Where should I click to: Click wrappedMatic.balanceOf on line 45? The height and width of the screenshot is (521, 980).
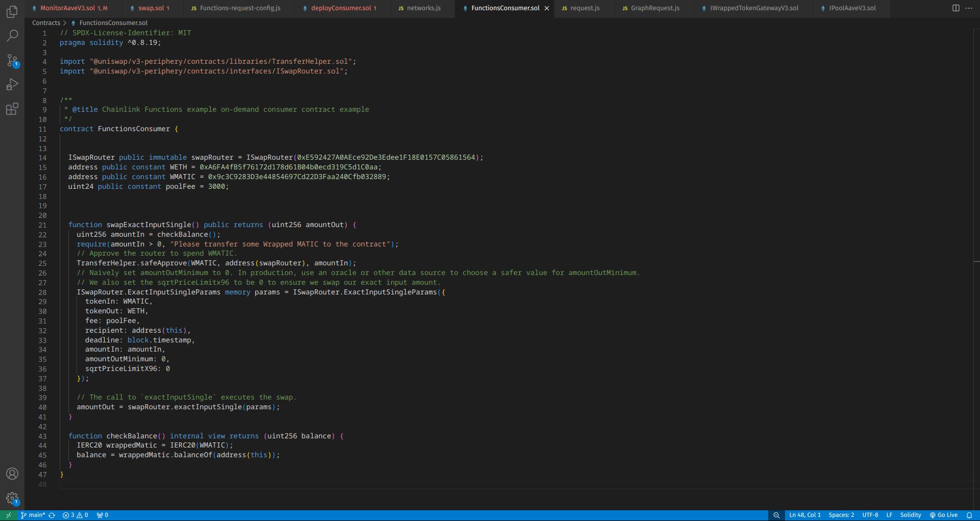coord(165,455)
